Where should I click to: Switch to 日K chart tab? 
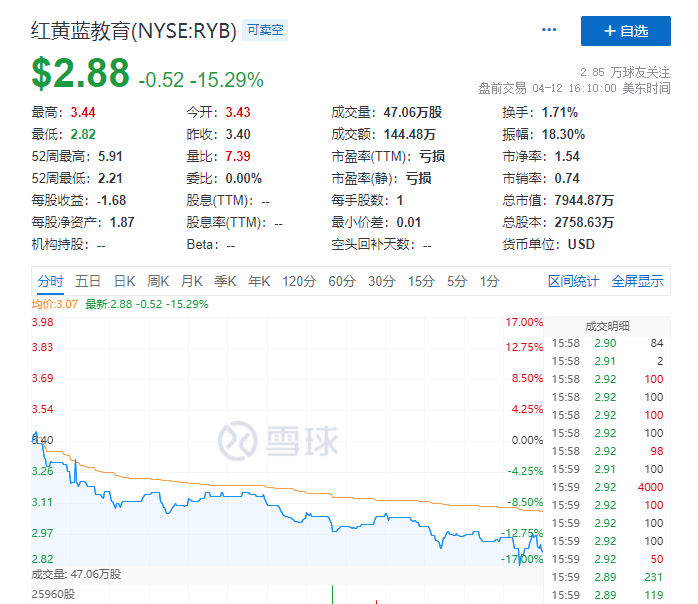tap(124, 281)
